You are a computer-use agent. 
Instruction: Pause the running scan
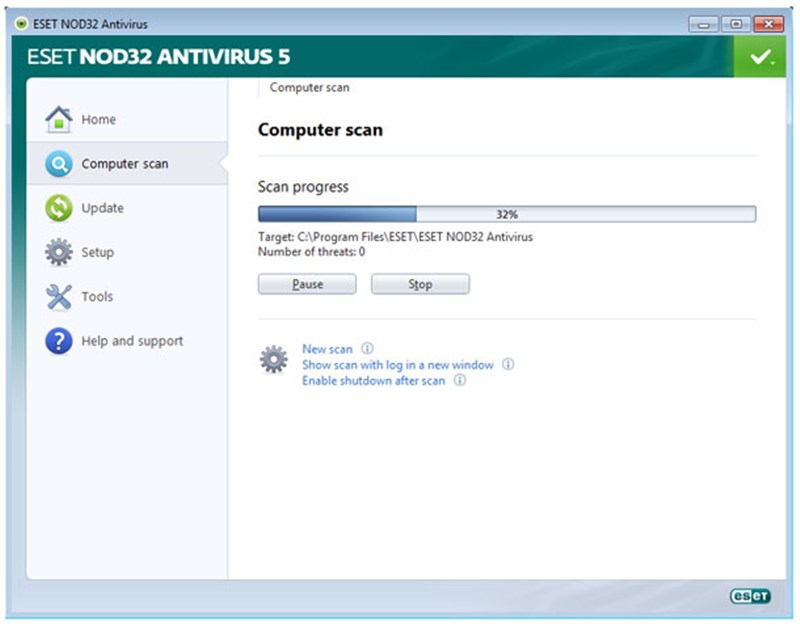[307, 284]
